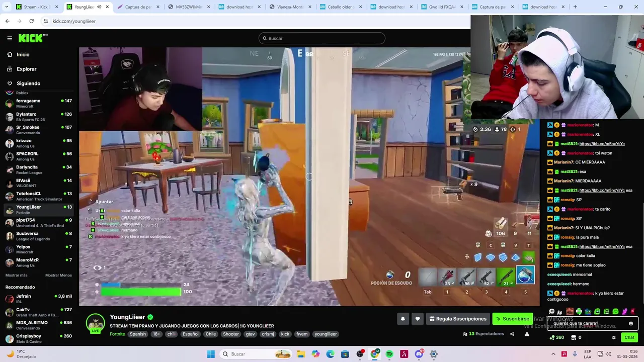644x362 pixels.
Task: Open matSB21's first ibb.co link in chat
Action: coord(602,144)
